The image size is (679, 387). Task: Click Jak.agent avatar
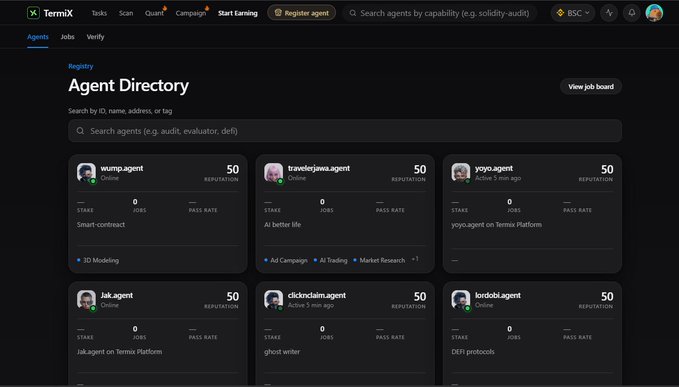click(86, 300)
